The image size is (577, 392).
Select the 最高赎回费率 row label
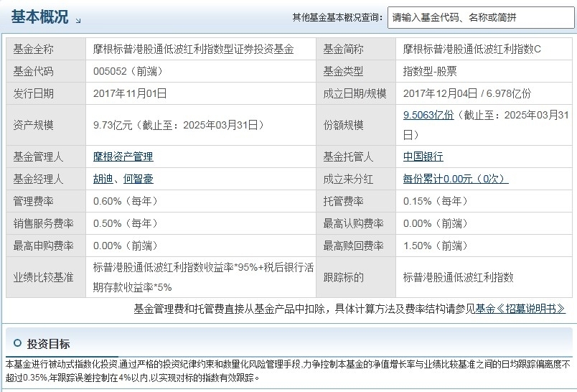pos(353,246)
